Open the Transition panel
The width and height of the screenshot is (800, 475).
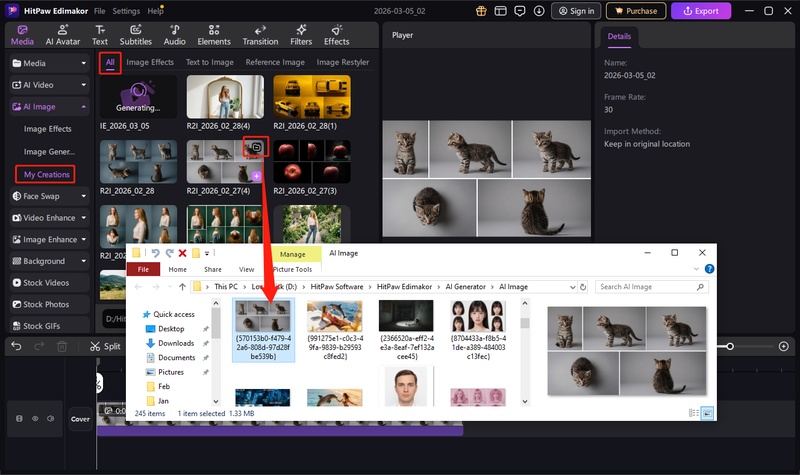(x=260, y=35)
